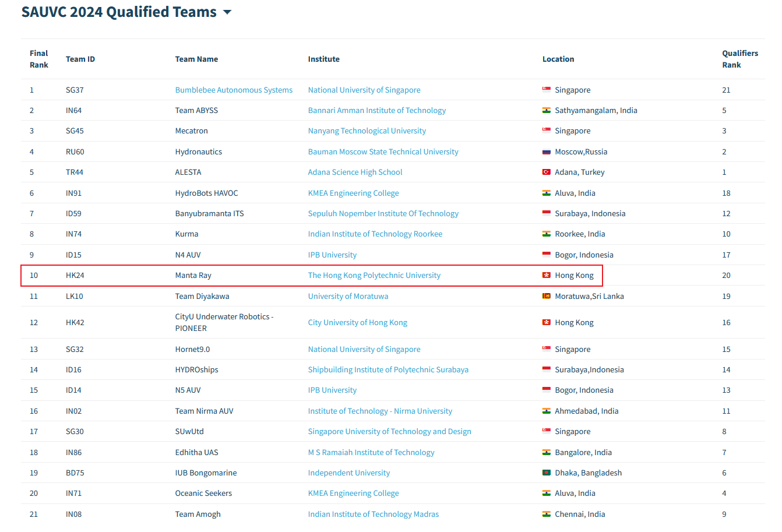This screenshot has width=782, height=532.
Task: Click the India flag next to Chennai, India
Action: (x=546, y=514)
